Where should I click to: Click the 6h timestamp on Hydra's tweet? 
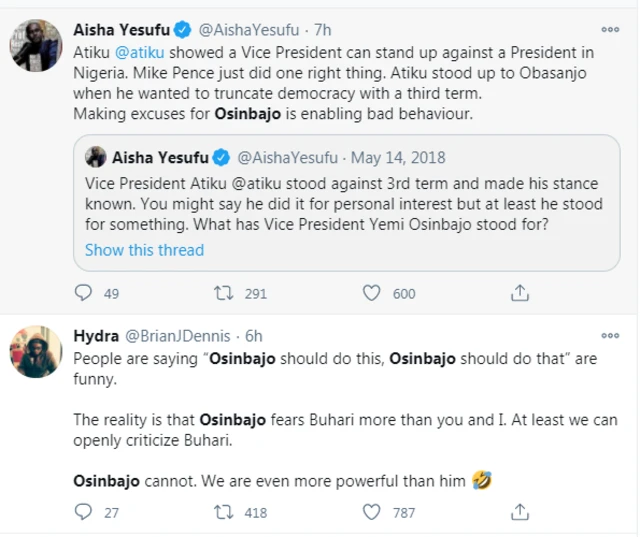(253, 336)
